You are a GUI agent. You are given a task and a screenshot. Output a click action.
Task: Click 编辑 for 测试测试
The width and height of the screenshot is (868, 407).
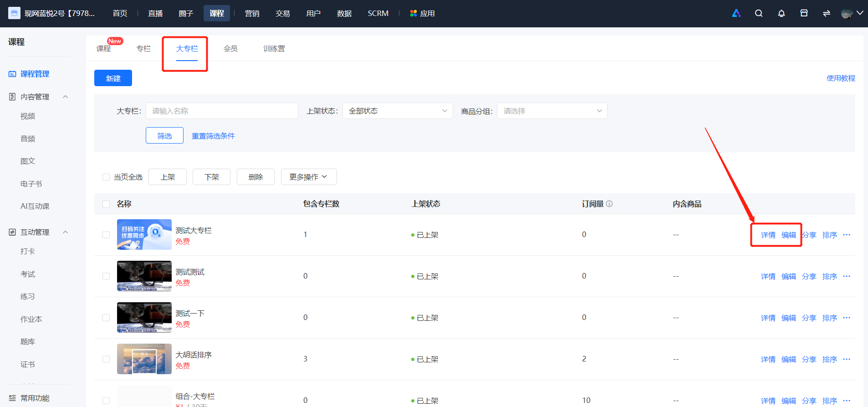click(789, 276)
